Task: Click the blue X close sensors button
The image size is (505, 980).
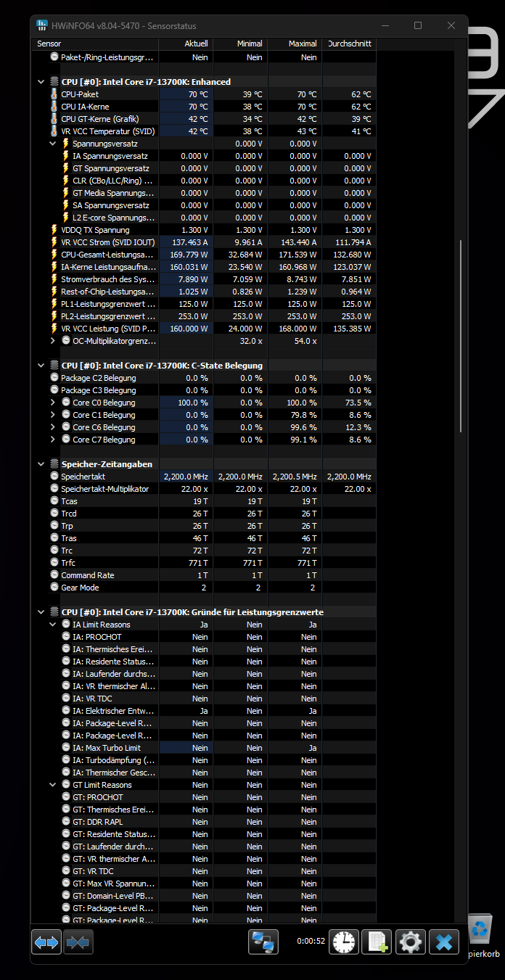Action: (x=444, y=942)
